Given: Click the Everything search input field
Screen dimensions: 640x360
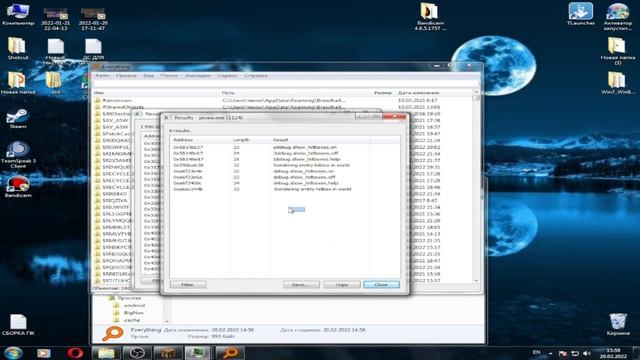Looking at the screenshot, I should coord(286,84).
